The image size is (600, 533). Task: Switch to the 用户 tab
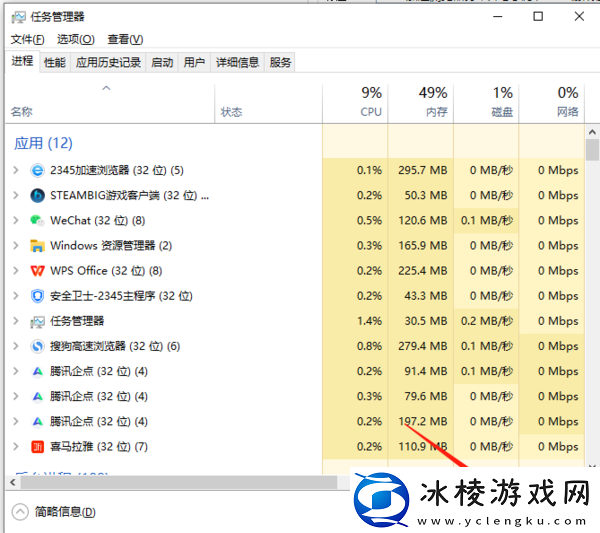coord(194,62)
